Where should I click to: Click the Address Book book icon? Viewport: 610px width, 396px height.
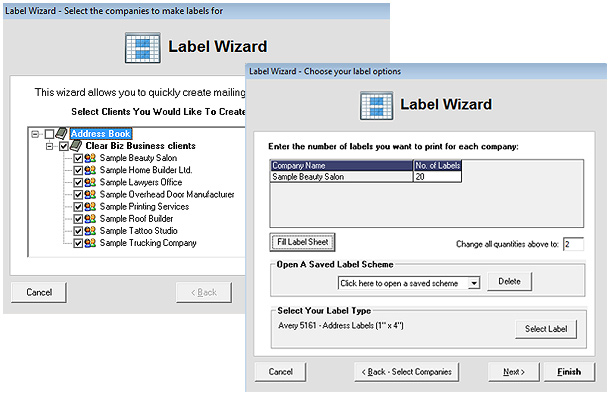tap(61, 133)
